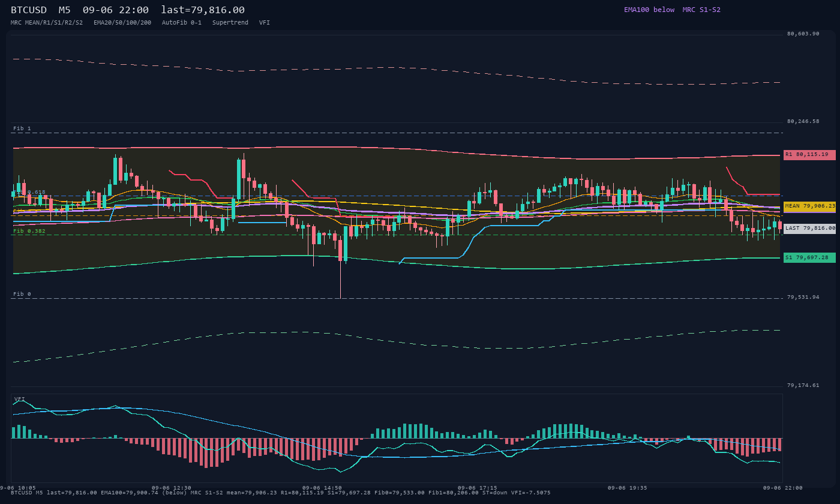The height and width of the screenshot is (504, 840).
Task: Click the 09-06 22:00 time axis label
Action: coord(782,488)
